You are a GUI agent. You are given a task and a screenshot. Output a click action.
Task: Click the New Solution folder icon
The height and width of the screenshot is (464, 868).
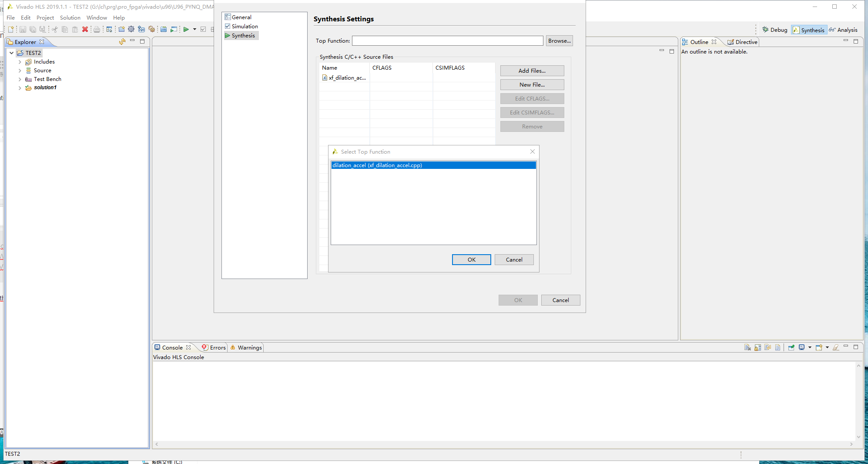coord(121,29)
